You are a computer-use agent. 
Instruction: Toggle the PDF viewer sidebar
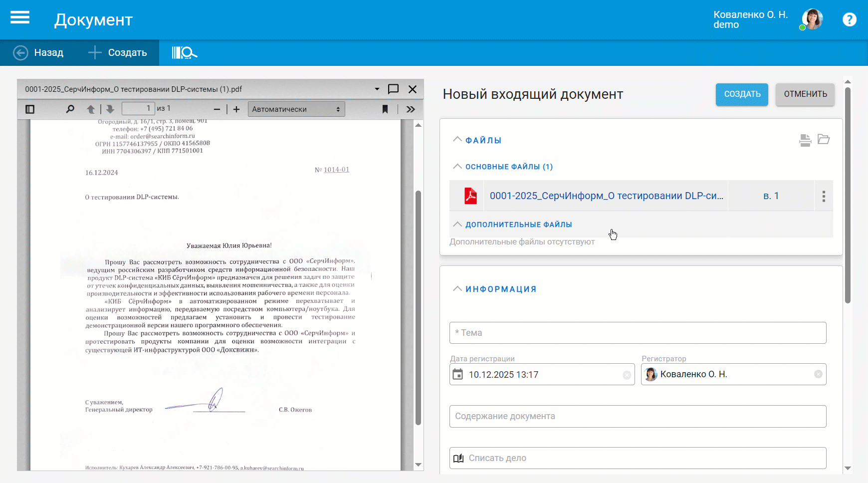tap(30, 109)
